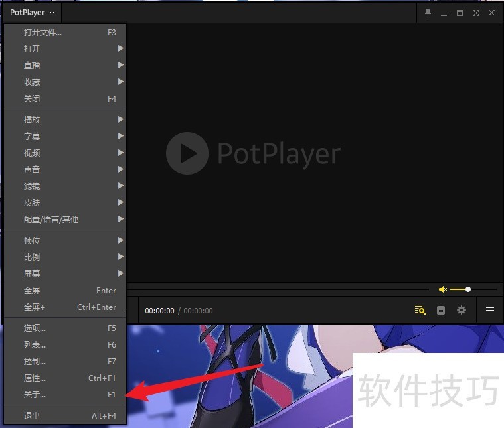Open the control panel gear icon

click(x=462, y=310)
